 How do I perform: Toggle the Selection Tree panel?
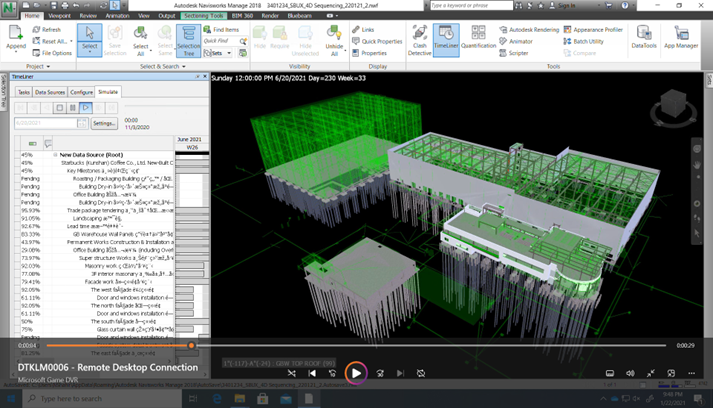188,40
